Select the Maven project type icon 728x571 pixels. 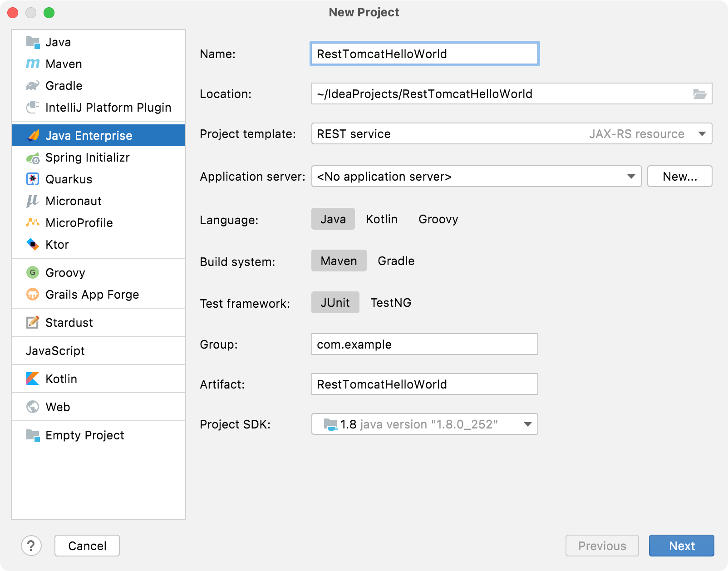pyautogui.click(x=32, y=64)
